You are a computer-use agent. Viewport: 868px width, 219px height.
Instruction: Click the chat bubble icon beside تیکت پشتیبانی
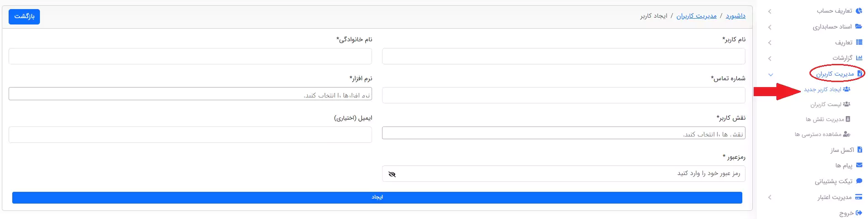click(859, 181)
